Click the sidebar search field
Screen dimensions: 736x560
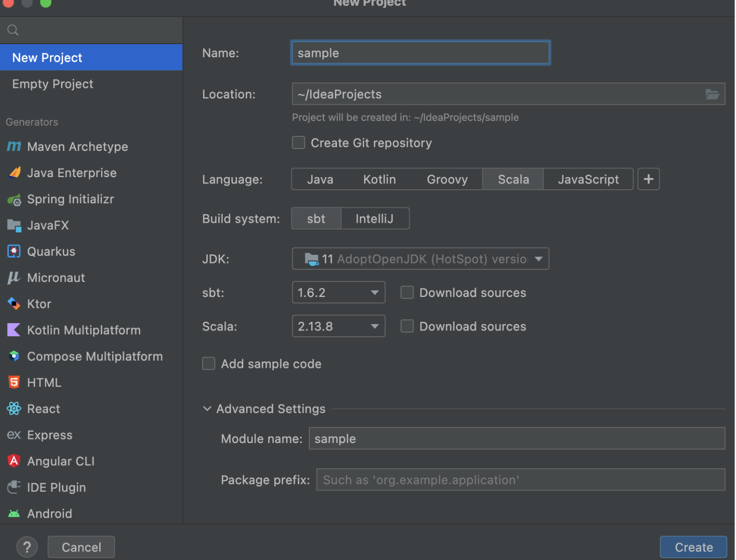click(91, 30)
